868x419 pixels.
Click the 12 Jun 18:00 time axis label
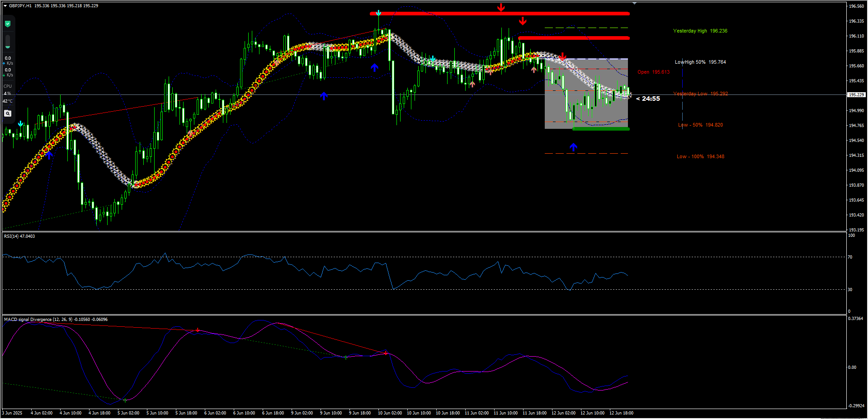621,413
